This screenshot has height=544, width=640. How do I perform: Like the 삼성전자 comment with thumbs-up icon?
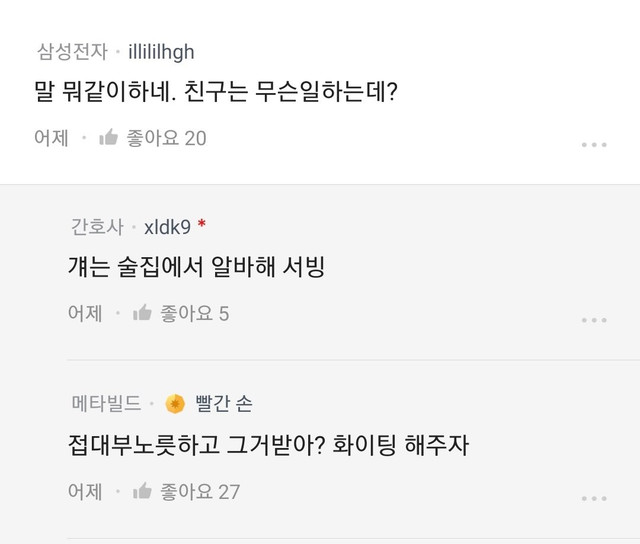[x=109, y=138]
